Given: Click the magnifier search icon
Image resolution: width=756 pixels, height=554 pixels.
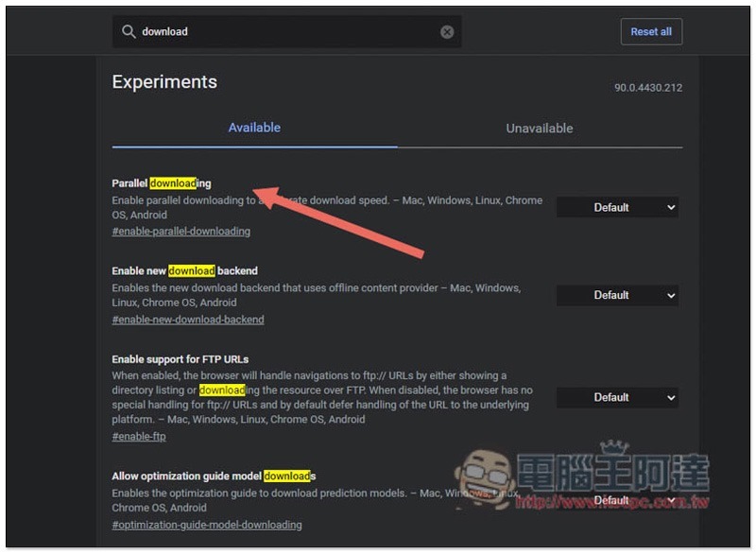Looking at the screenshot, I should (x=129, y=32).
